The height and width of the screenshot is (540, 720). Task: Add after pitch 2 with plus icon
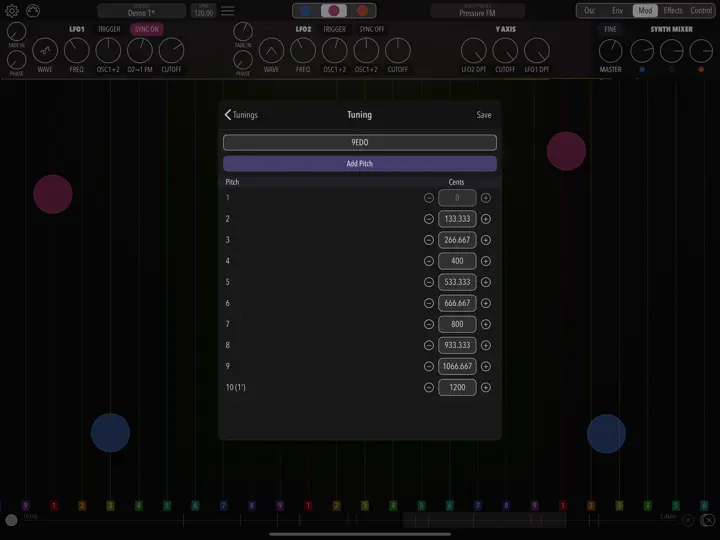486,219
